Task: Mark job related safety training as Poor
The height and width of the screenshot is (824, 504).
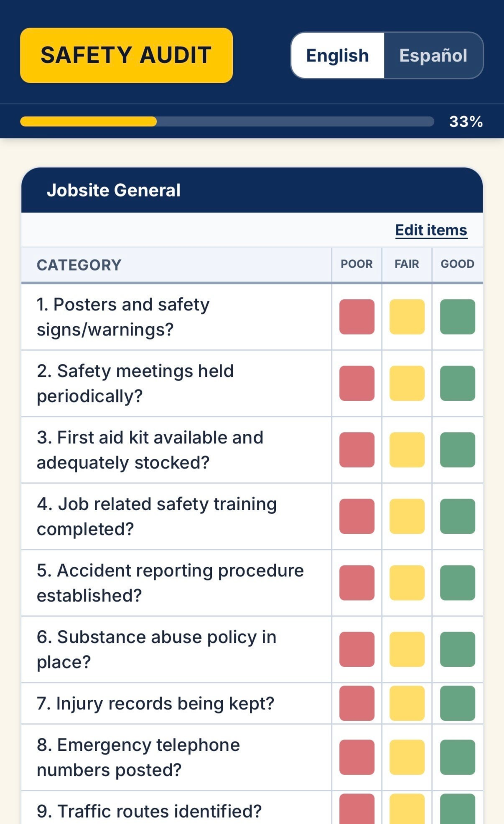Action: point(357,516)
